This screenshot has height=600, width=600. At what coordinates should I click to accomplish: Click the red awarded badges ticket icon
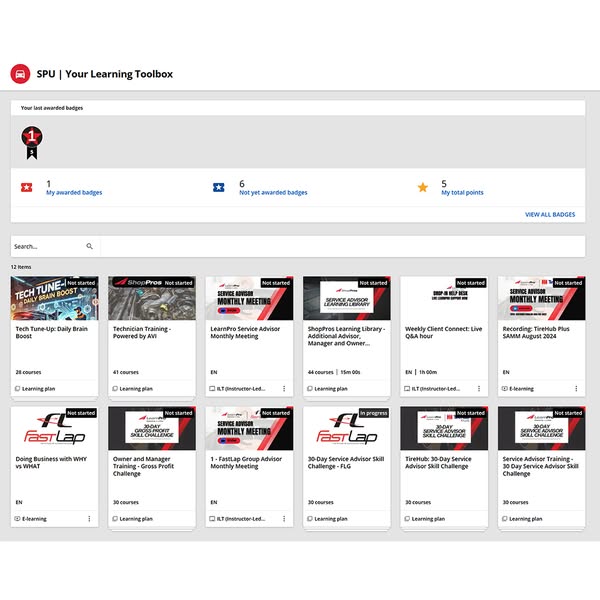pos(26,187)
